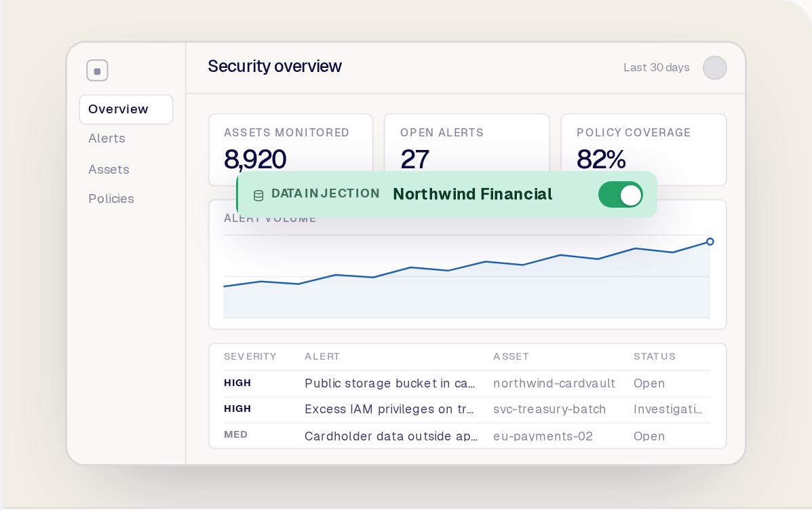Click the Security overview heading
Image resolution: width=812 pixels, height=511 pixels.
pyautogui.click(x=275, y=67)
